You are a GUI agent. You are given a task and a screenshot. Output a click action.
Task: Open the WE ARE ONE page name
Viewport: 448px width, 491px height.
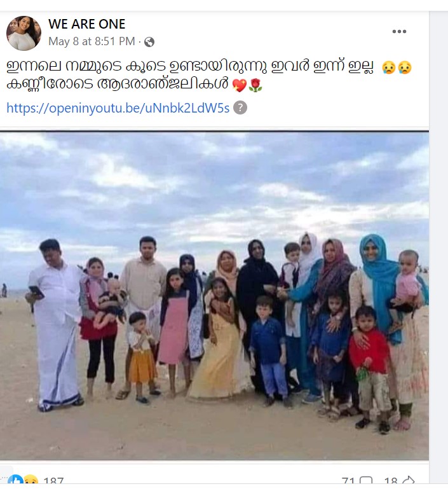coord(86,24)
